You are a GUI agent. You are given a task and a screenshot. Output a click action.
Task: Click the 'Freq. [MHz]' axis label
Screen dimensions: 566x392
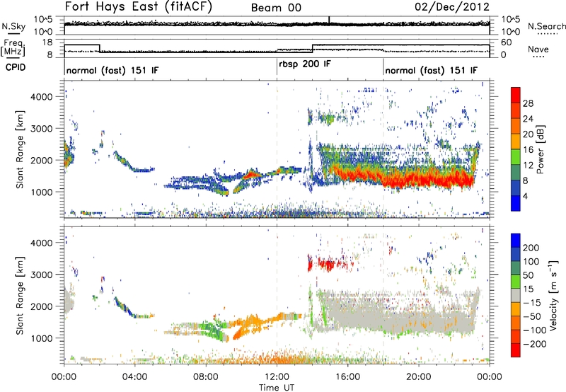pos(13,48)
